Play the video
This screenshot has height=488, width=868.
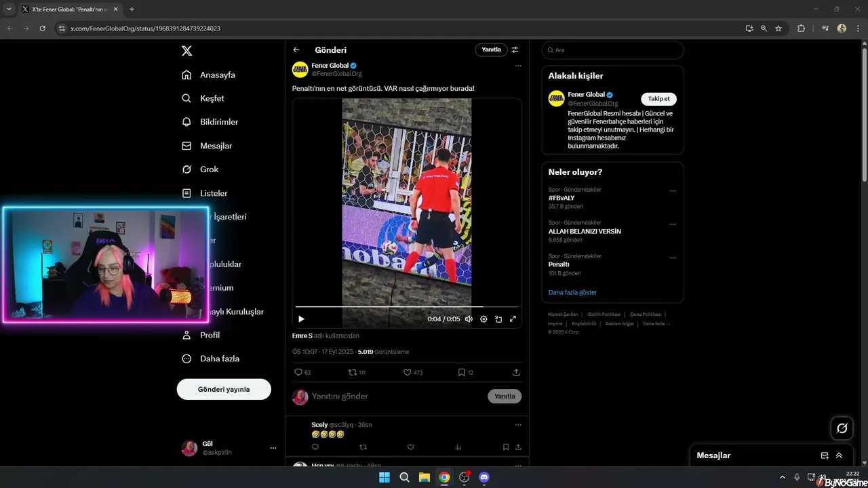click(x=301, y=319)
